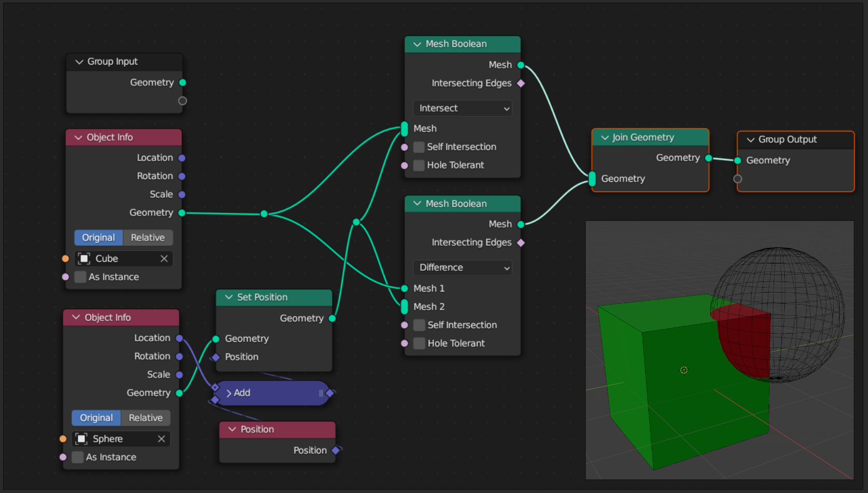Click Sphere Object Info Rotation socket

tap(179, 357)
